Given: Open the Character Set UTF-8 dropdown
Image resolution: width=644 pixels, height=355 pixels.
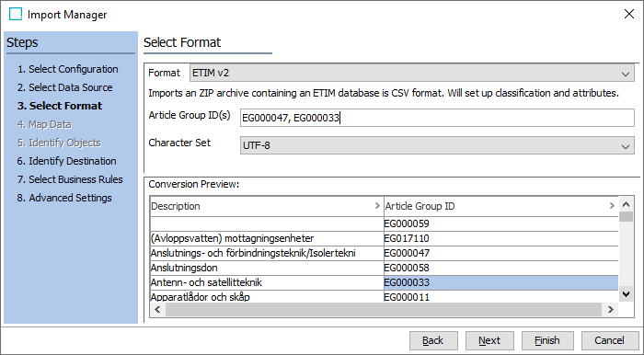Looking at the screenshot, I should click(x=437, y=145).
